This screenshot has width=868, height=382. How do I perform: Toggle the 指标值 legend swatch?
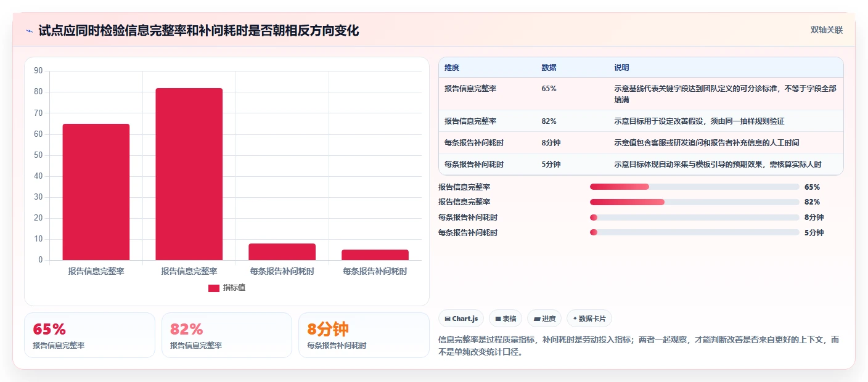tap(214, 288)
